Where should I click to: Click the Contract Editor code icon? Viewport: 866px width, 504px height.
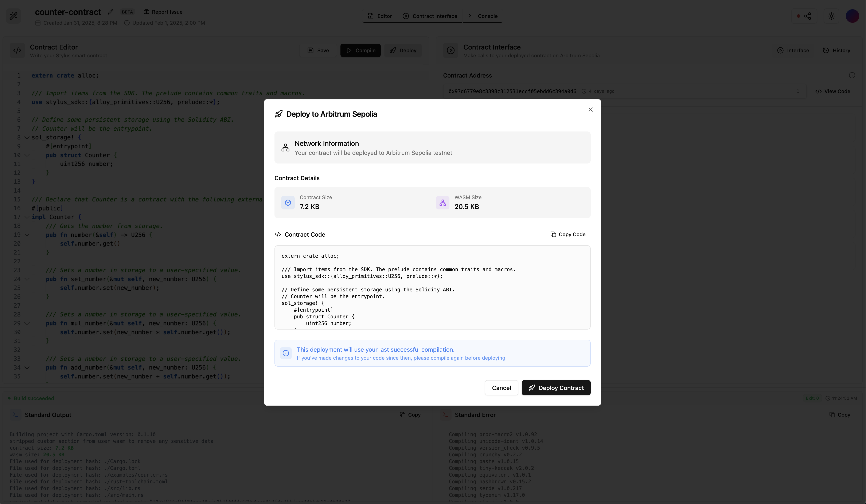point(17,51)
